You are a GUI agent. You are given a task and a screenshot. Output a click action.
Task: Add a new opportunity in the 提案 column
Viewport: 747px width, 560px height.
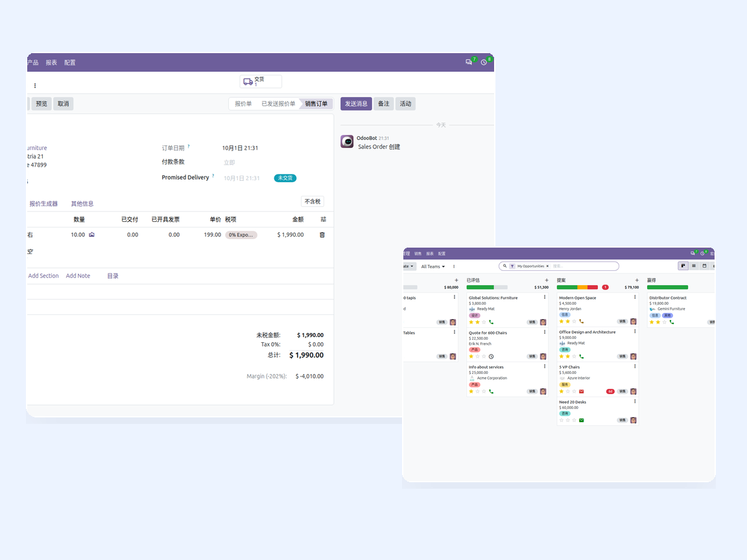tap(637, 281)
